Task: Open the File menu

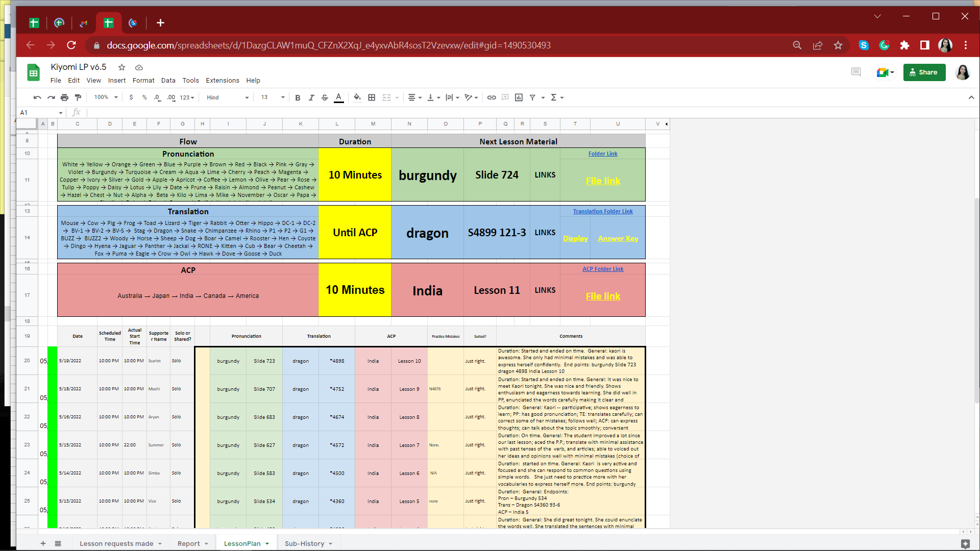Action: coord(56,81)
